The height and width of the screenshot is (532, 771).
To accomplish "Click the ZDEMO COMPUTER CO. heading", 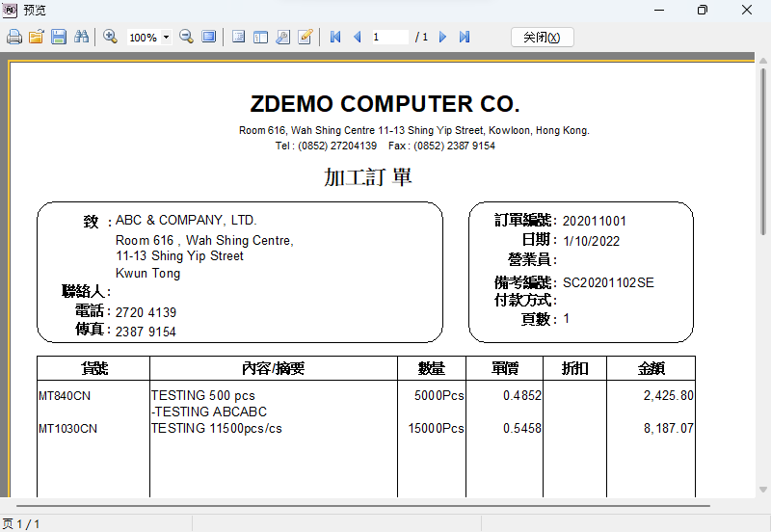I will 385,104.
